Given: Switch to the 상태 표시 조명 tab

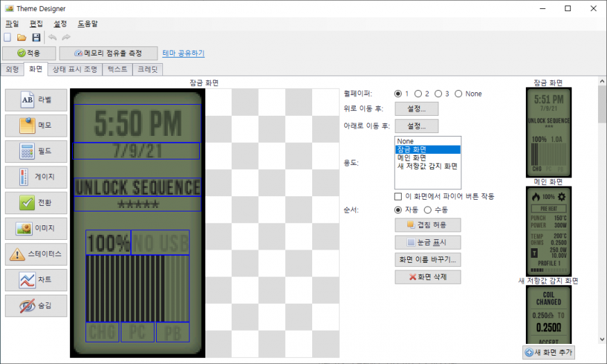Looking at the screenshot, I should click(75, 69).
